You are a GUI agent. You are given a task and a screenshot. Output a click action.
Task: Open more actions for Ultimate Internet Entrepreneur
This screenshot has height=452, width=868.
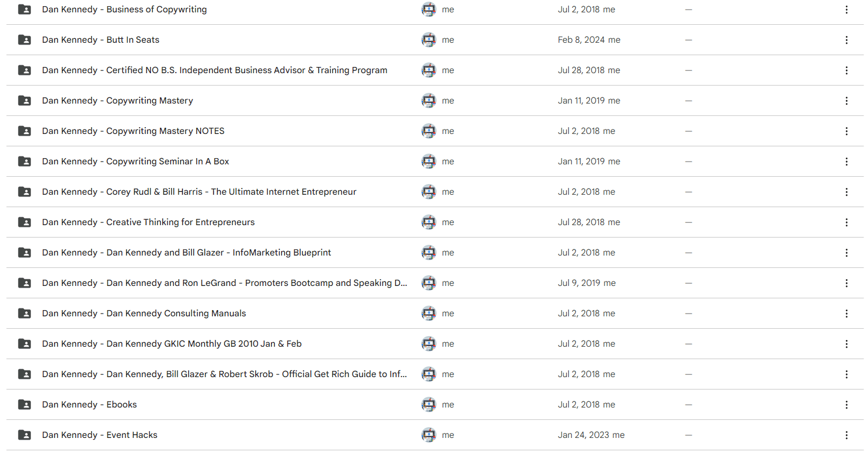coord(846,192)
